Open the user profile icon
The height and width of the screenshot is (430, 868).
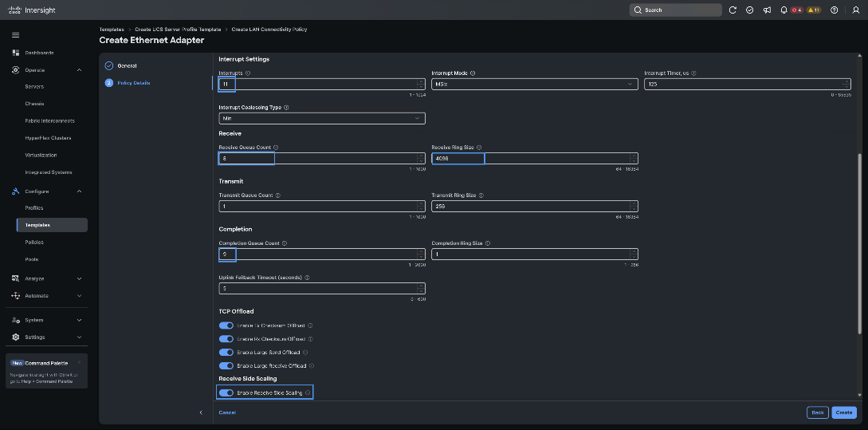point(856,10)
